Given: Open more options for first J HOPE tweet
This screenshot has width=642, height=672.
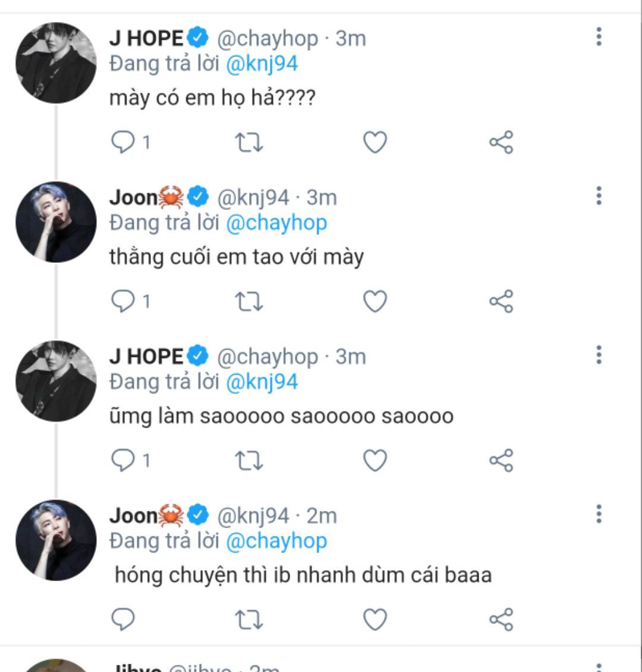Looking at the screenshot, I should click(x=599, y=37).
